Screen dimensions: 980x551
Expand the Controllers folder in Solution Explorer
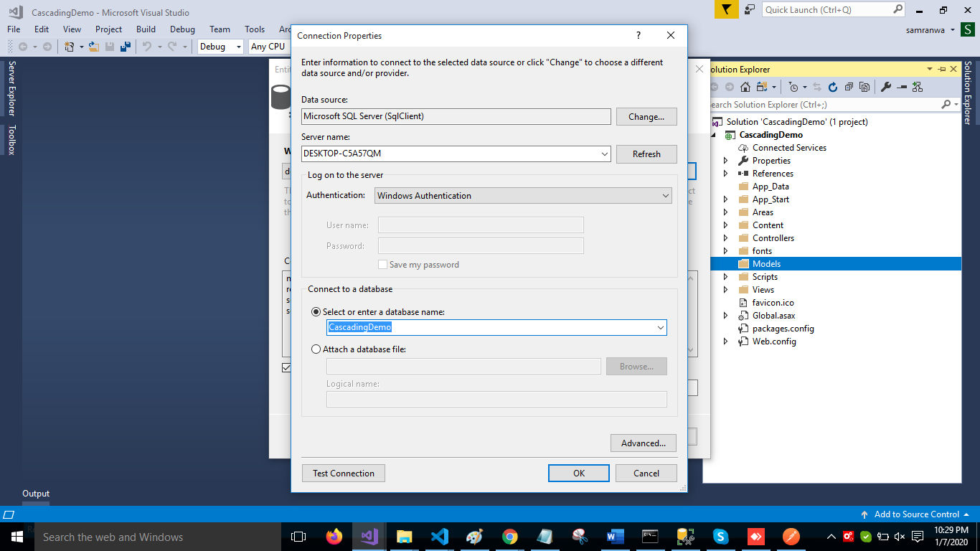(x=725, y=238)
